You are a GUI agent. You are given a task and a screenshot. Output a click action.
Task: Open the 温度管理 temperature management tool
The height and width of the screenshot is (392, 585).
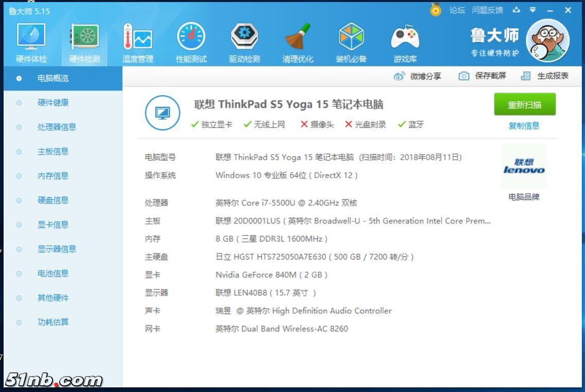137,41
